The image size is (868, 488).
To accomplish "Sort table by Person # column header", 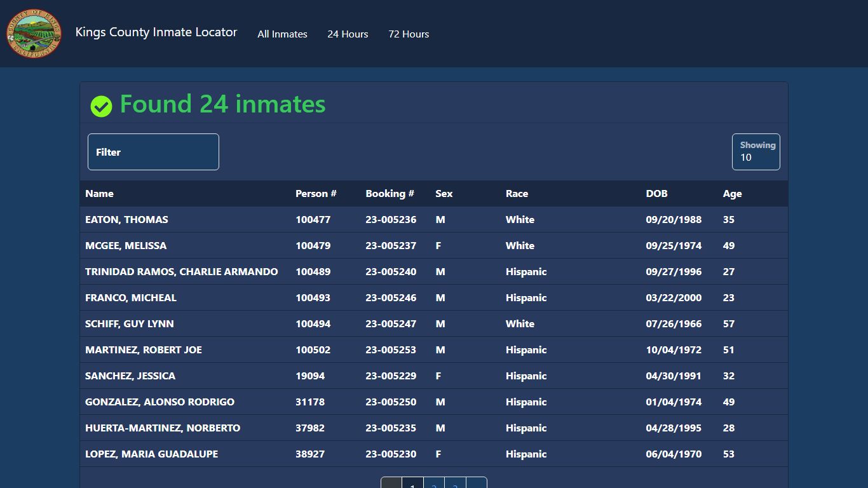I will pos(316,194).
